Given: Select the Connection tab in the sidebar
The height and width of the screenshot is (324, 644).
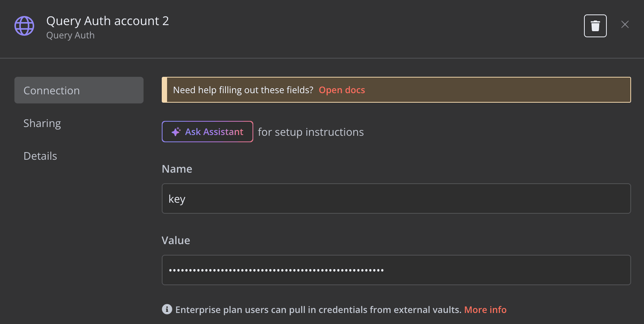Looking at the screenshot, I should (79, 91).
